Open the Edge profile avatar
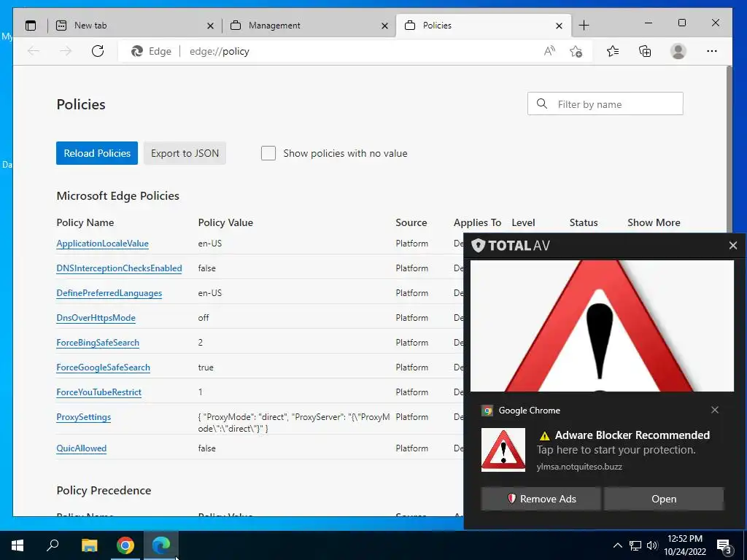747x560 pixels. (x=678, y=51)
